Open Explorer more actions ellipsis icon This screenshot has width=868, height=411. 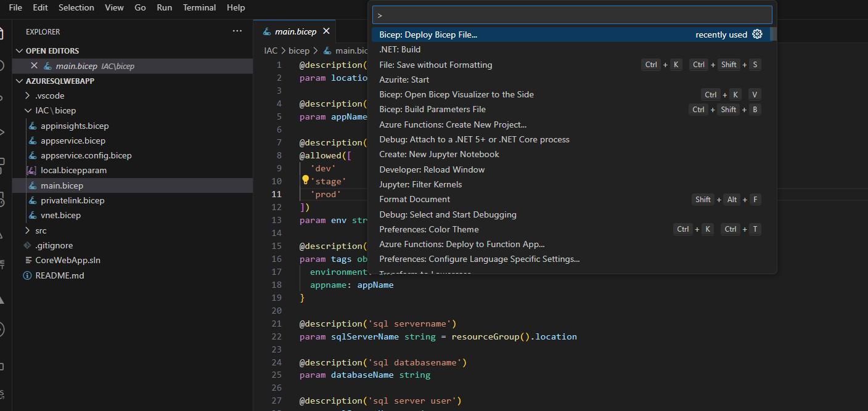(237, 31)
